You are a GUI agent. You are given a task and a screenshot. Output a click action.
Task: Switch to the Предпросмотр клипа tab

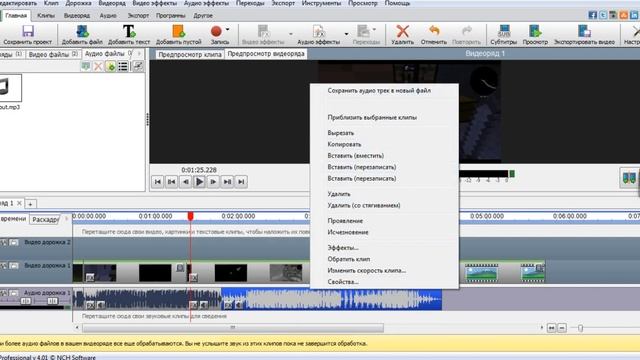pos(190,54)
